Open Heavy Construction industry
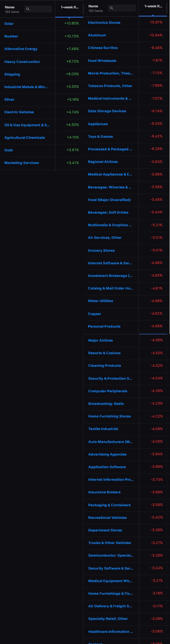This screenshot has height=644, width=170. [x=22, y=62]
